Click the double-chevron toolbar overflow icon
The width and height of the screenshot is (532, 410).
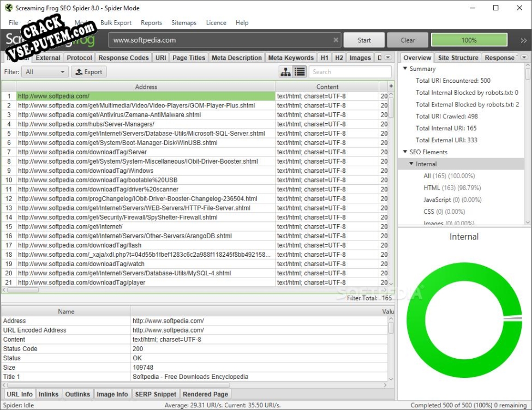[x=523, y=40]
